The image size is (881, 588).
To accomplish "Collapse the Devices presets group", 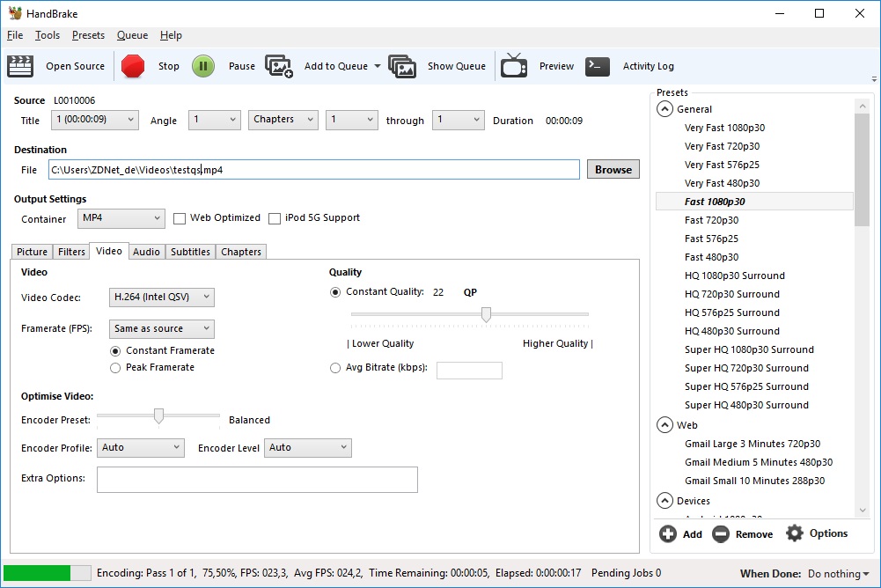I will coord(664,501).
